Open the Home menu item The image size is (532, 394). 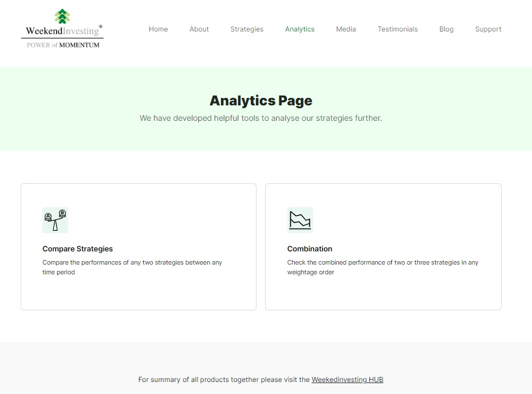click(x=158, y=29)
